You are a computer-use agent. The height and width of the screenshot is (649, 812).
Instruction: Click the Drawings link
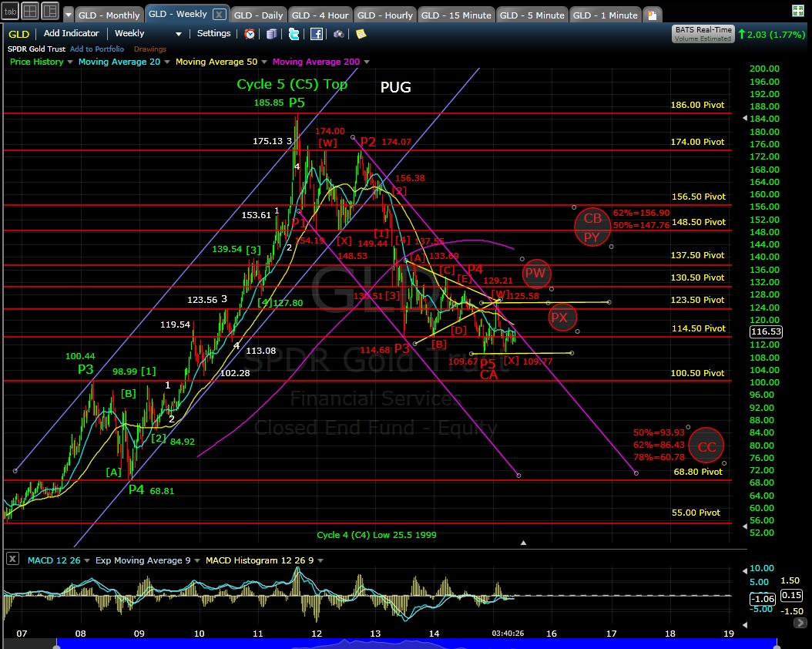coord(150,49)
